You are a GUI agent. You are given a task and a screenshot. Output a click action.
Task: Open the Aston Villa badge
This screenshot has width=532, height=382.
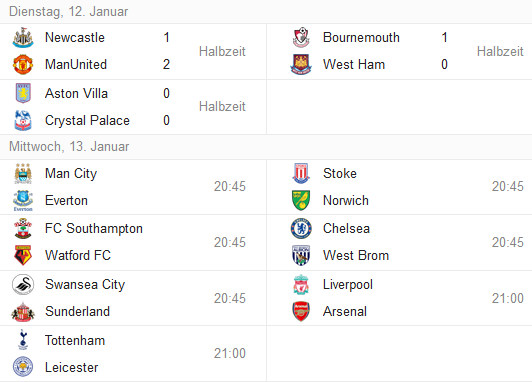coord(23,93)
